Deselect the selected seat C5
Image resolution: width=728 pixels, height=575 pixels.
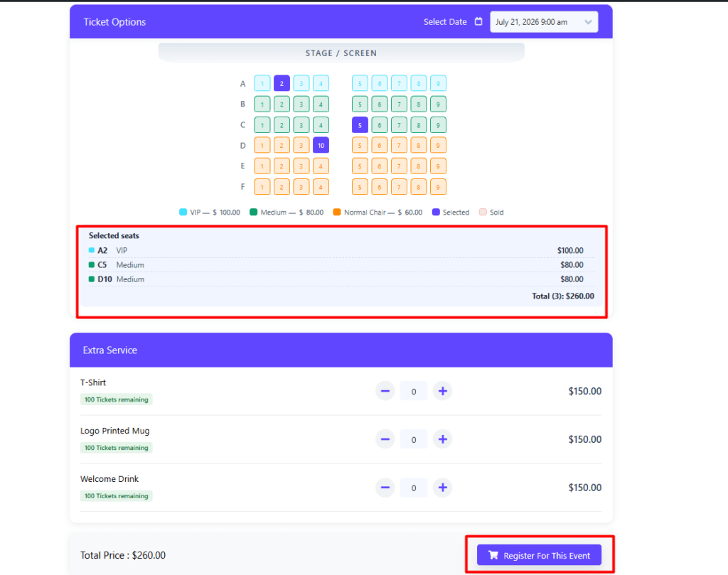click(x=360, y=125)
